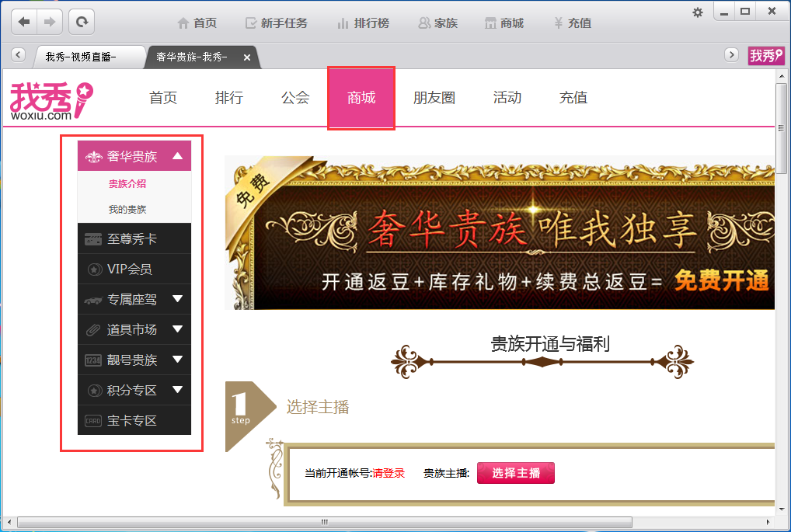The image size is (791, 532).
Task: Collapse the 奢华贵族 sidebar section
Action: [x=177, y=156]
